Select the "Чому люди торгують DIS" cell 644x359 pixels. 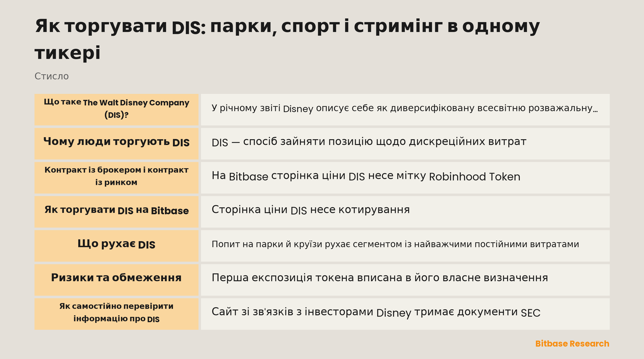click(x=116, y=144)
